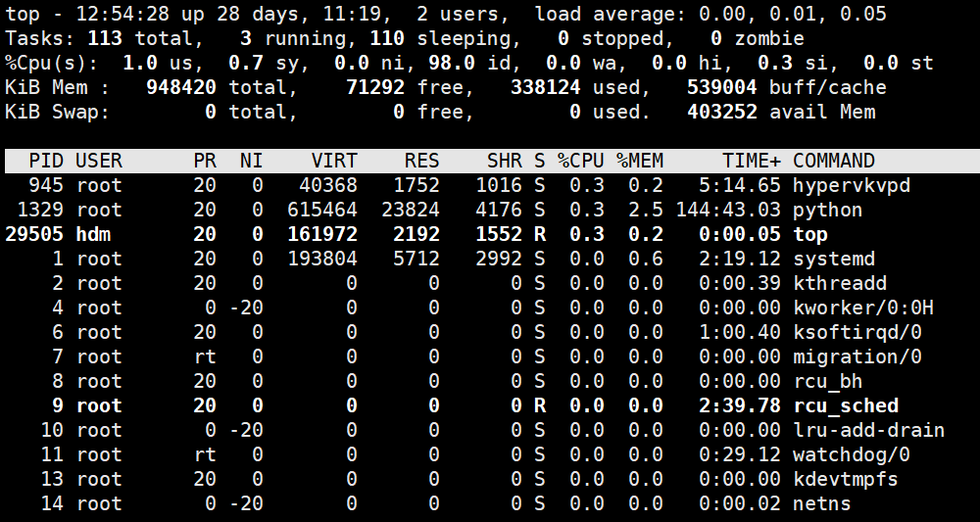Screen dimensions: 980x522
Task: Click the PID column header
Action: (x=46, y=161)
